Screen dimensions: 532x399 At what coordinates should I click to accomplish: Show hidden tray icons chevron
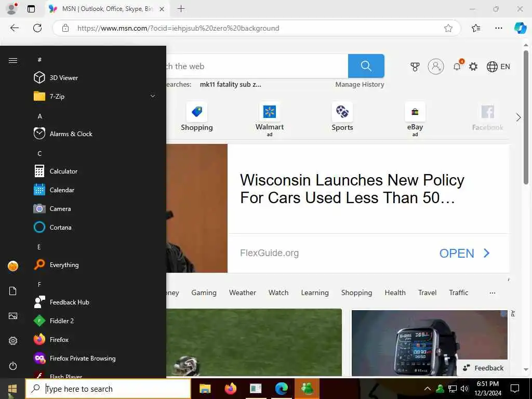pos(428,389)
